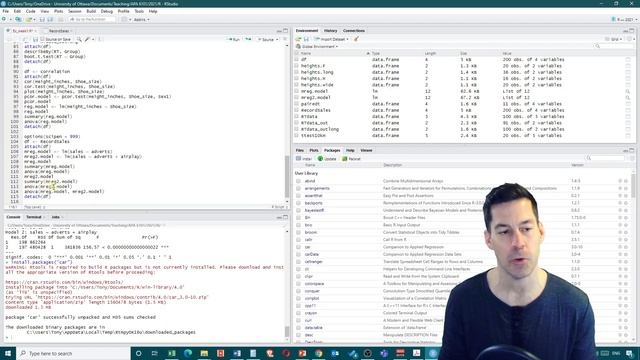Click the find/replace magnifier in the editor toolbar

79,39
